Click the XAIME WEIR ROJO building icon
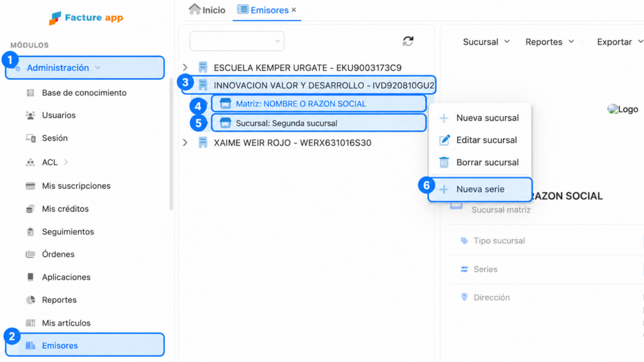The width and height of the screenshot is (644, 362). 203,143
